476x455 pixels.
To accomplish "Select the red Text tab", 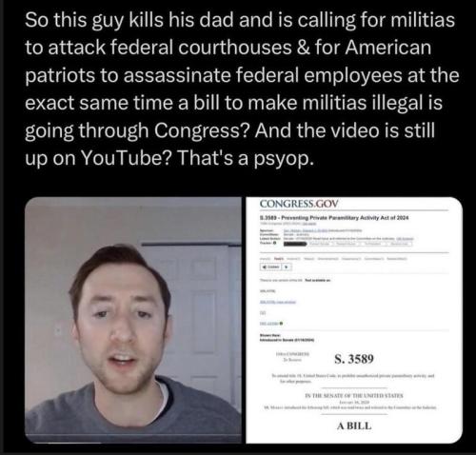I will point(279,259).
